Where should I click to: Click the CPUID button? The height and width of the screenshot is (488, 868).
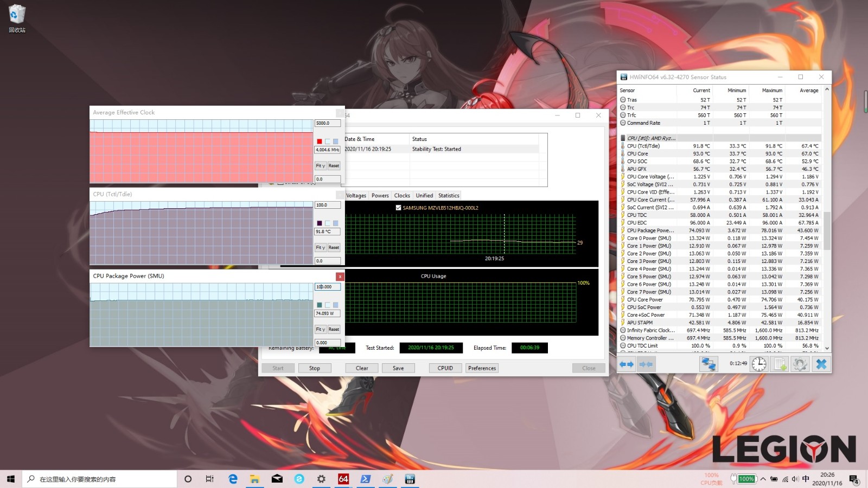click(x=445, y=368)
